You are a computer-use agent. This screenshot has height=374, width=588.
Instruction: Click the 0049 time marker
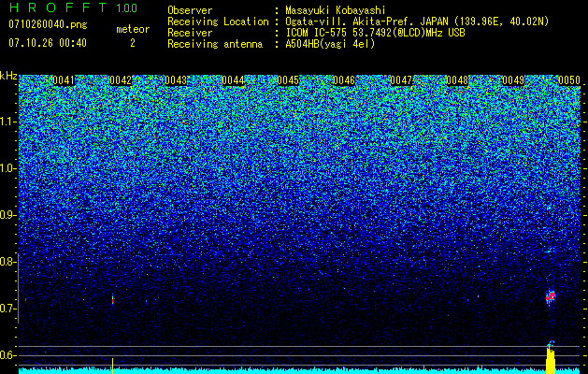point(513,80)
